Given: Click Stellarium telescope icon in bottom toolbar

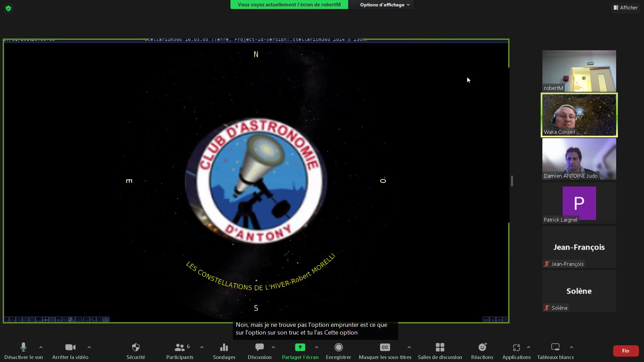Looking at the screenshot, I should (72, 320).
